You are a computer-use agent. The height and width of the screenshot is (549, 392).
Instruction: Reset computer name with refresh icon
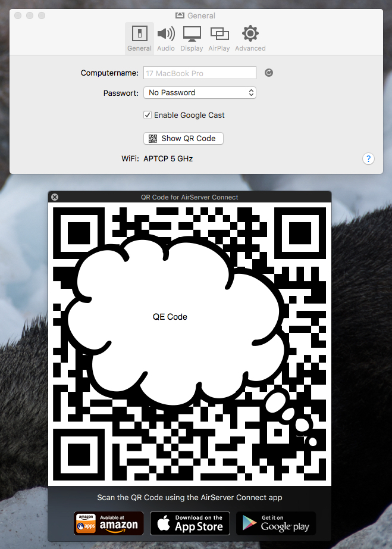[x=268, y=73]
